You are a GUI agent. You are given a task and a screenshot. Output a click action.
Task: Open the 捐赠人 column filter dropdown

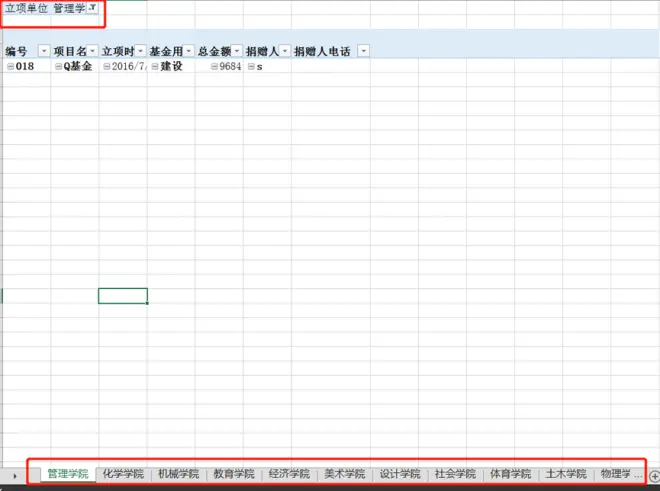click(x=285, y=51)
